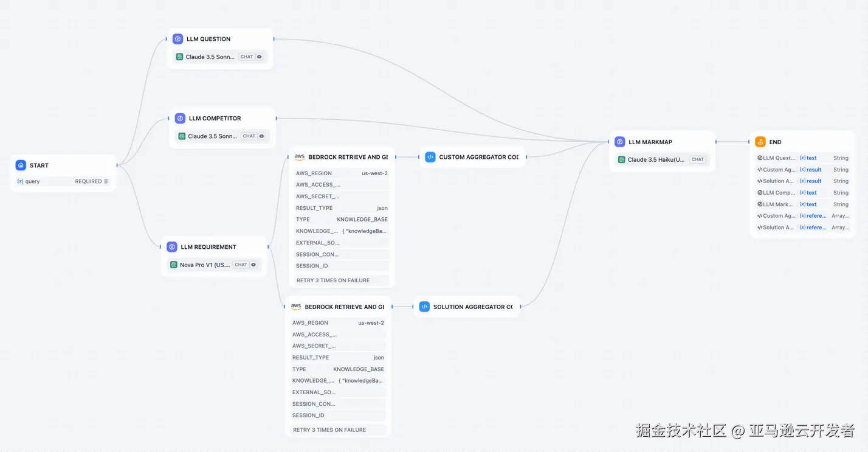Select the CUSTOM AGGREGATOR CODE node title
Viewport: 868px width, 452px height.
(479, 157)
